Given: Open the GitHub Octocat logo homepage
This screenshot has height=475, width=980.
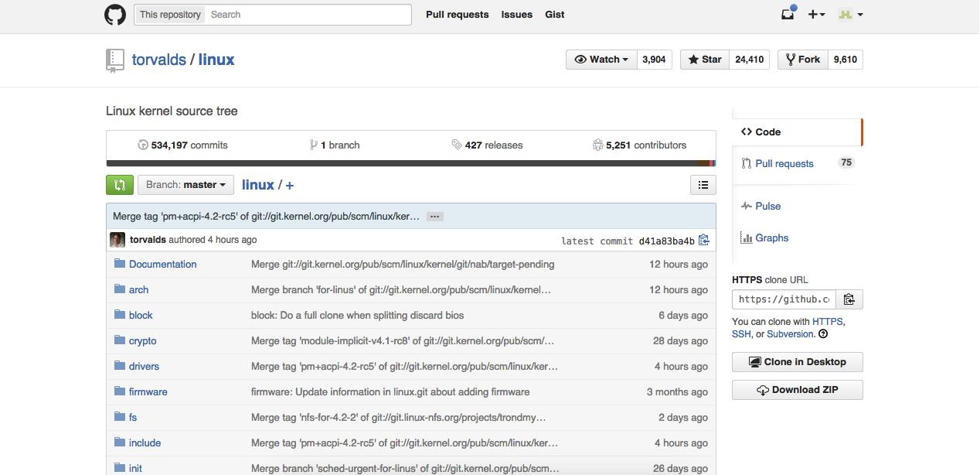Looking at the screenshot, I should (x=115, y=15).
